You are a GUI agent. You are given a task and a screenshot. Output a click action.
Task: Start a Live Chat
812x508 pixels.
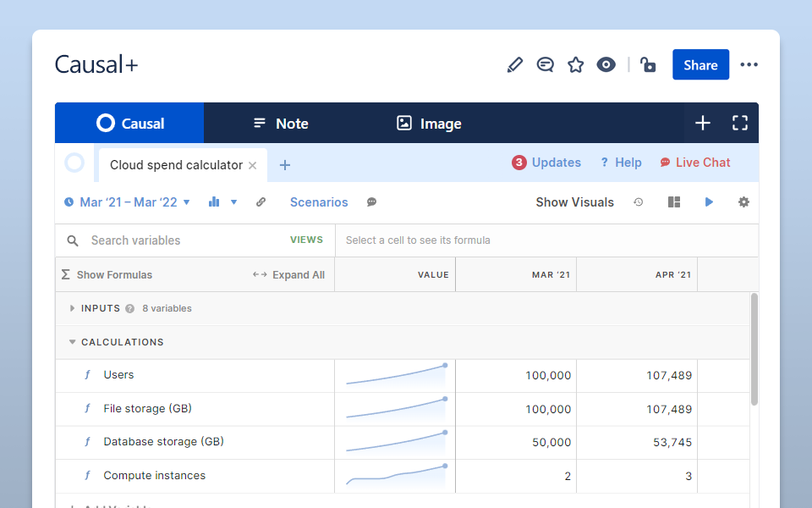pos(695,163)
